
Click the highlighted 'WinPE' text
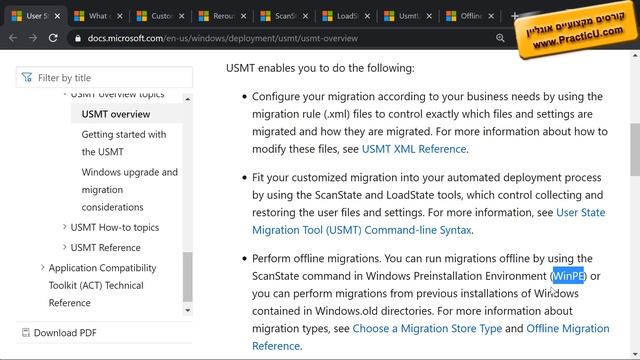(x=568, y=276)
